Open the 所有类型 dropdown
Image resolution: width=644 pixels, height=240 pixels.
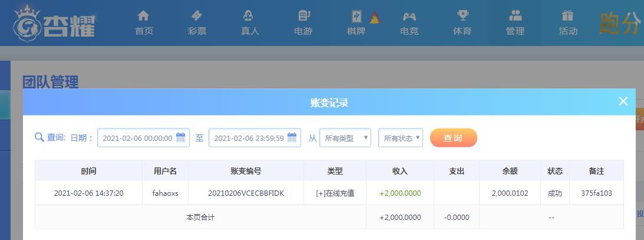(x=345, y=137)
